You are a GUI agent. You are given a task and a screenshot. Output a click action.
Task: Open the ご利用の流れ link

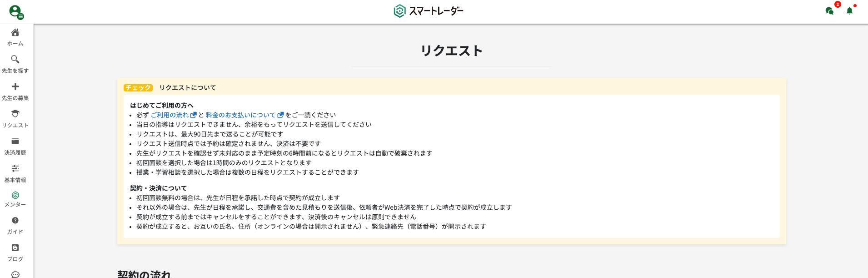point(170,115)
